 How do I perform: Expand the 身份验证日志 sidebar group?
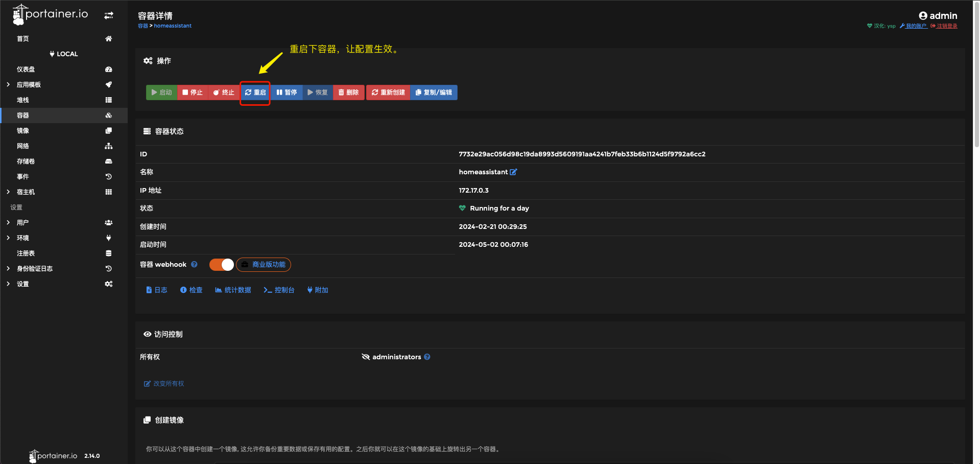[x=8, y=269]
